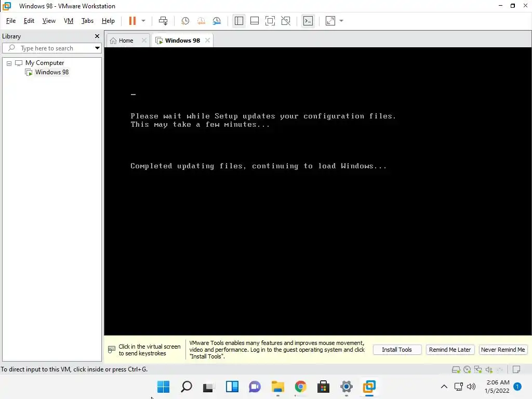The height and width of the screenshot is (399, 532).
Task: Open File Explorer from the taskbar
Action: pyautogui.click(x=278, y=387)
